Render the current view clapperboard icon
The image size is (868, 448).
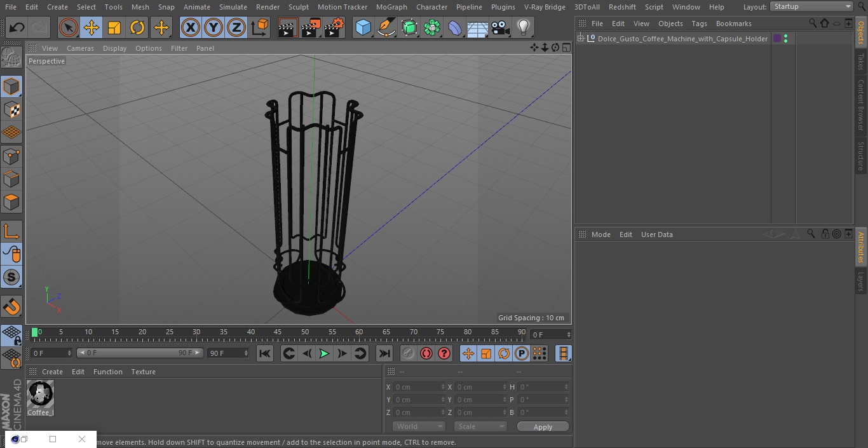(x=288, y=27)
